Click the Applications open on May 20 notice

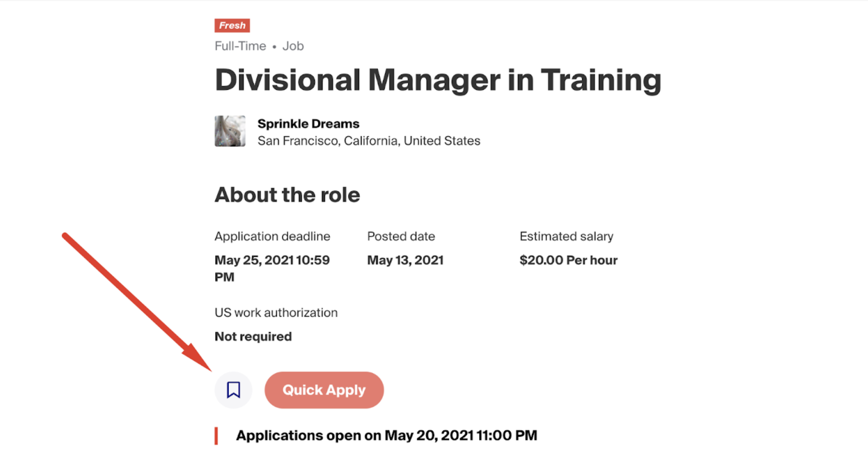[x=387, y=435]
